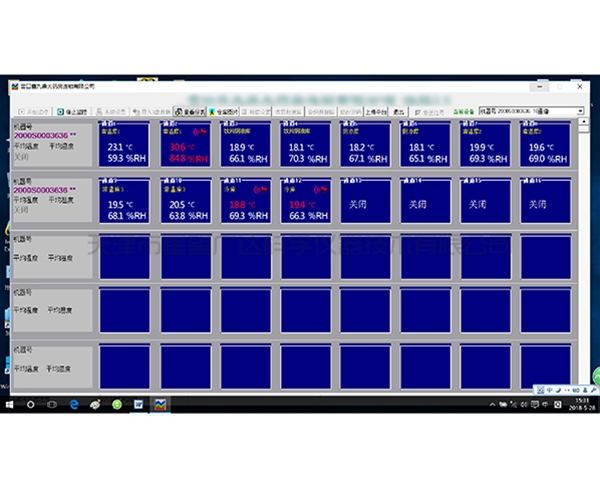The image size is (600, 488).
Task: Click the 上传平台 upload platform button
Action: 372,111
